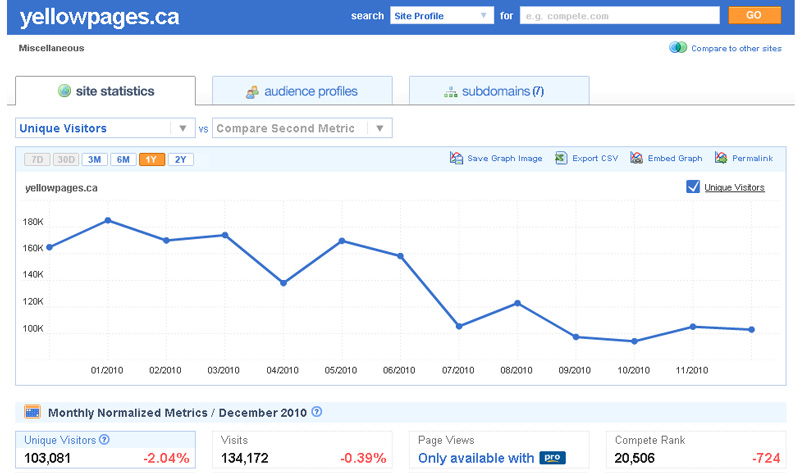This screenshot has width=800, height=473.
Task: Select the 6M time range
Action: pyautogui.click(x=123, y=159)
